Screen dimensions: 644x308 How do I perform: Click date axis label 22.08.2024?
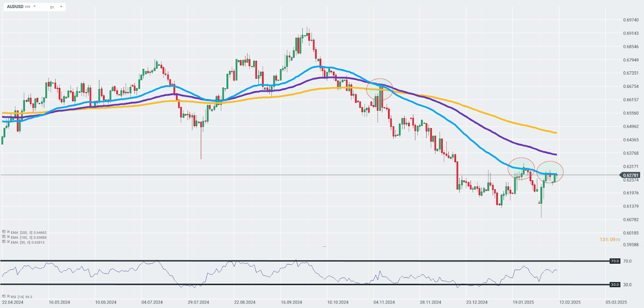click(x=245, y=302)
